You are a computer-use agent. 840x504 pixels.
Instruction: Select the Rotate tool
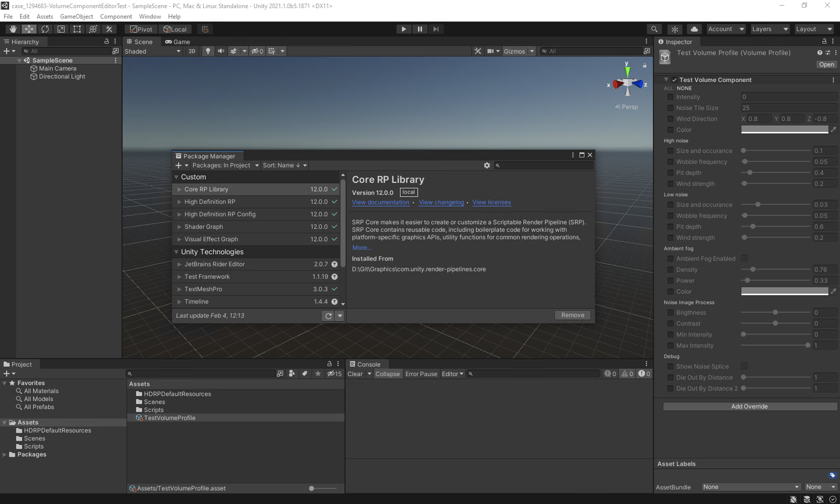pos(45,29)
